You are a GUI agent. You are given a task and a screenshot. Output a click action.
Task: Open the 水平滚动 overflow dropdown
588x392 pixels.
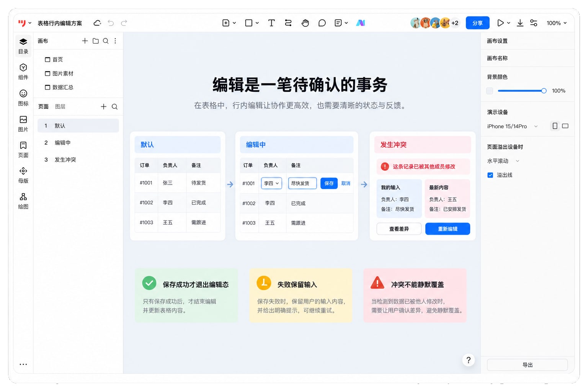point(503,161)
